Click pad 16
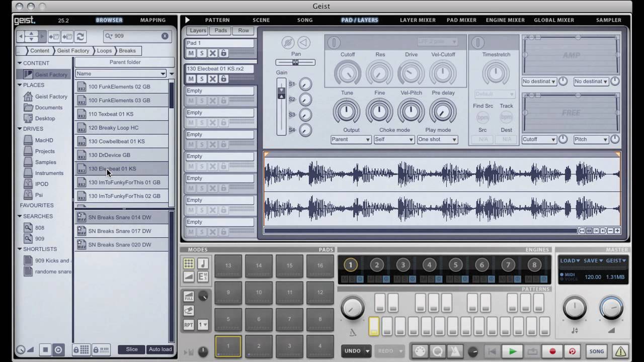This screenshot has width=644, height=362. pos(320,266)
